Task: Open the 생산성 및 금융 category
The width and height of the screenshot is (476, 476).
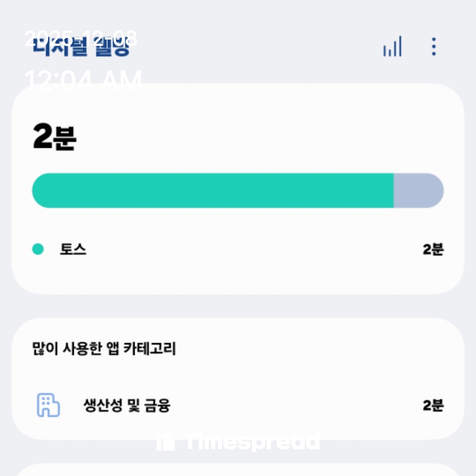Action: click(127, 405)
